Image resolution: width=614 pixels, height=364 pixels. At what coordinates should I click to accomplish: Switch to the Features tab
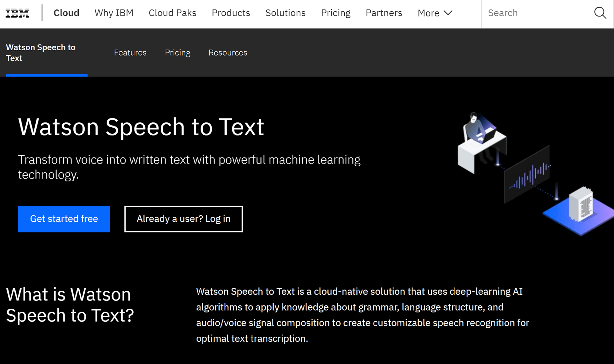[x=130, y=53]
